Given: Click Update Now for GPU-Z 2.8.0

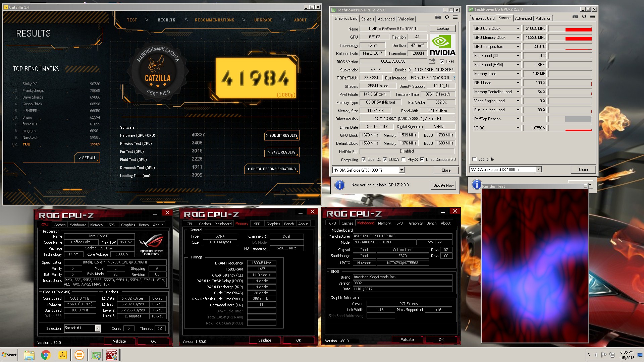Looking at the screenshot, I should [x=443, y=185].
